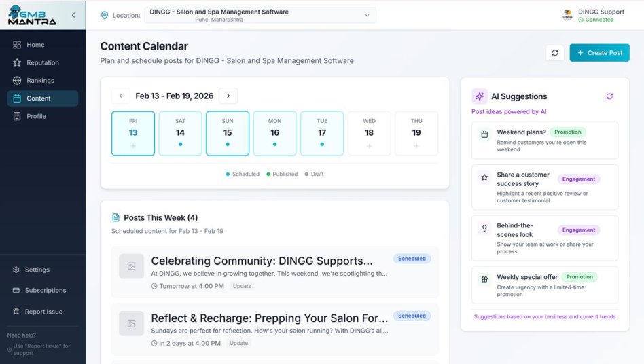Click Scheduled badge on Celebrating Community post
This screenshot has width=644, height=364.
click(x=412, y=259)
